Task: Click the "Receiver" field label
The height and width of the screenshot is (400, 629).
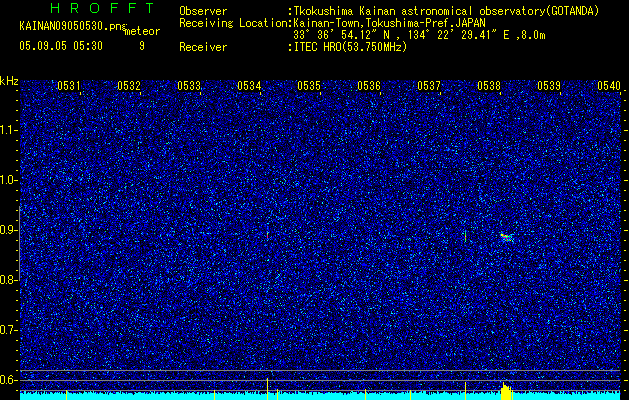Action: 203,47
